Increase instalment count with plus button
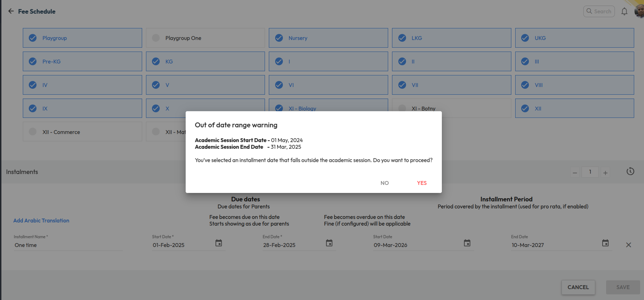The width and height of the screenshot is (644, 300). [605, 173]
